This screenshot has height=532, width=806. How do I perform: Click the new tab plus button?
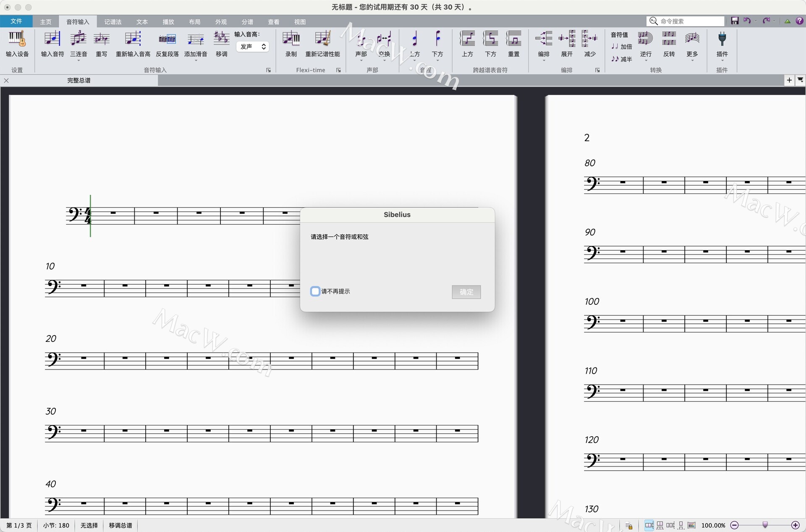click(789, 80)
